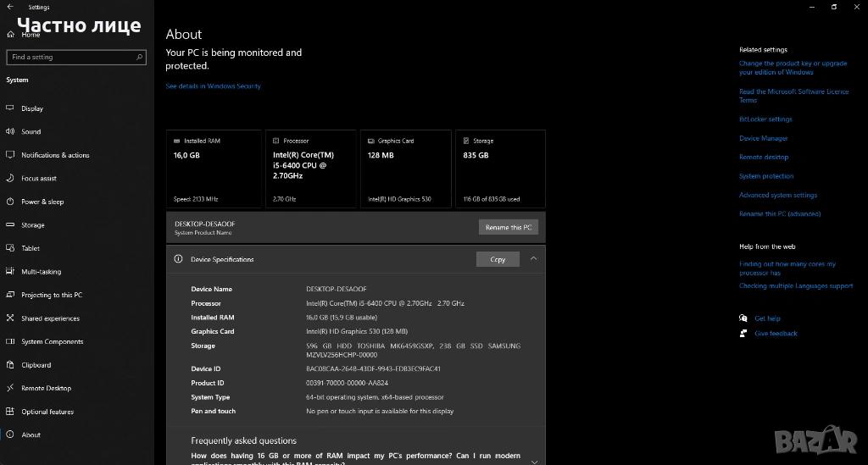This screenshot has width=868, height=465.
Task: Open the Multi-tasking settings page
Action: coord(42,272)
